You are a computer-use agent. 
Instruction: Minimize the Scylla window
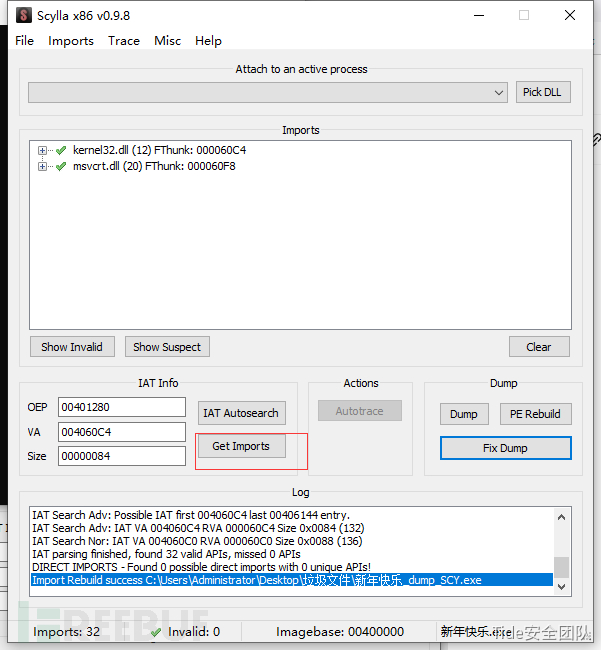click(x=479, y=15)
